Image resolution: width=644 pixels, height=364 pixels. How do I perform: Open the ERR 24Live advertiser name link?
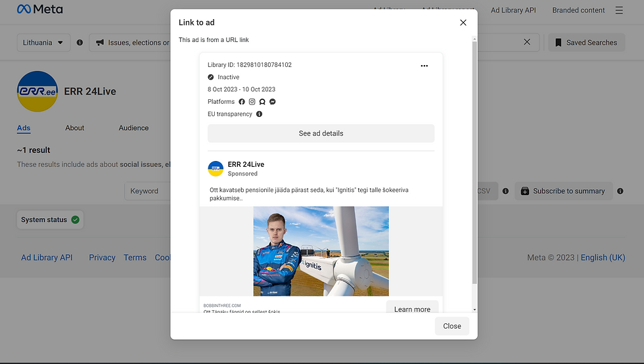click(x=246, y=164)
